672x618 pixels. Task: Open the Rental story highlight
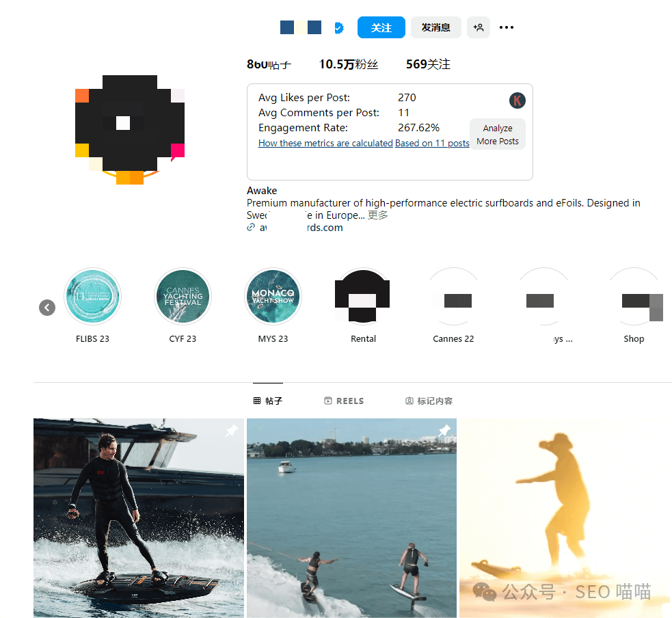click(x=363, y=296)
